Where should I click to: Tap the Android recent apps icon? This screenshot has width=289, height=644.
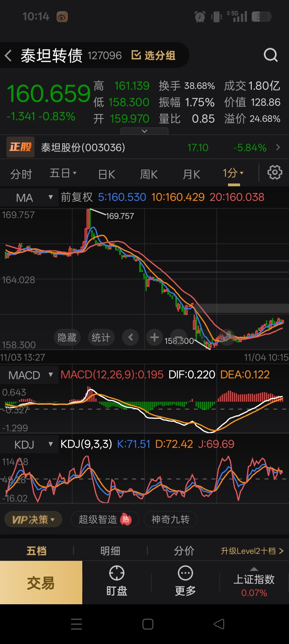76,624
